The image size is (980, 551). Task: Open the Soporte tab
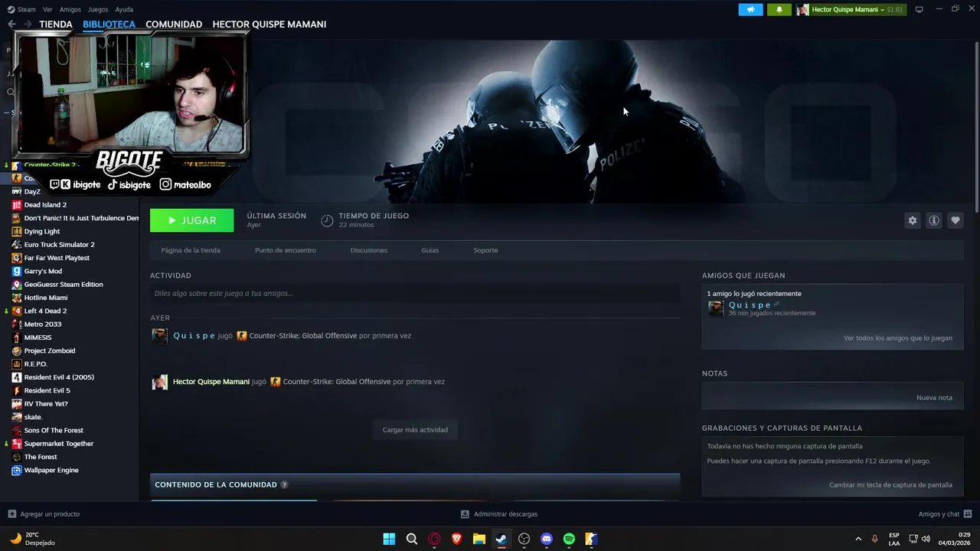[485, 250]
